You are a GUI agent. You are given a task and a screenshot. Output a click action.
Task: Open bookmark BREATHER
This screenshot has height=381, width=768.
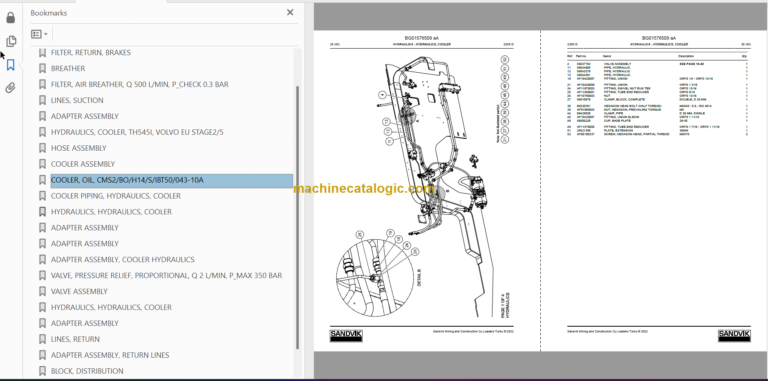[x=68, y=69]
